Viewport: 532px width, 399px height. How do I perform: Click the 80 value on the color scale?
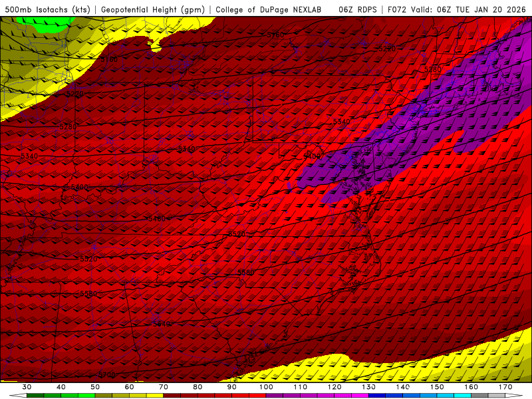[198, 387]
